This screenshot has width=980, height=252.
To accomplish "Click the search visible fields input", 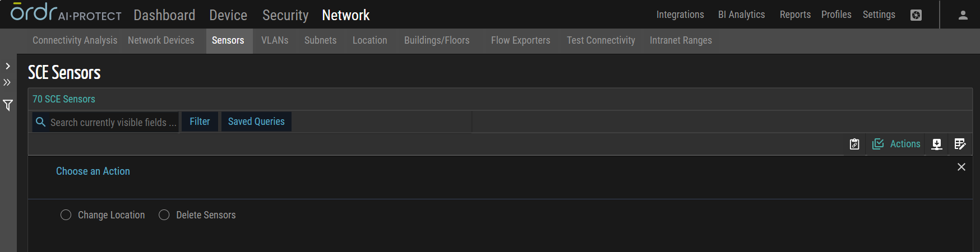I will [x=113, y=122].
